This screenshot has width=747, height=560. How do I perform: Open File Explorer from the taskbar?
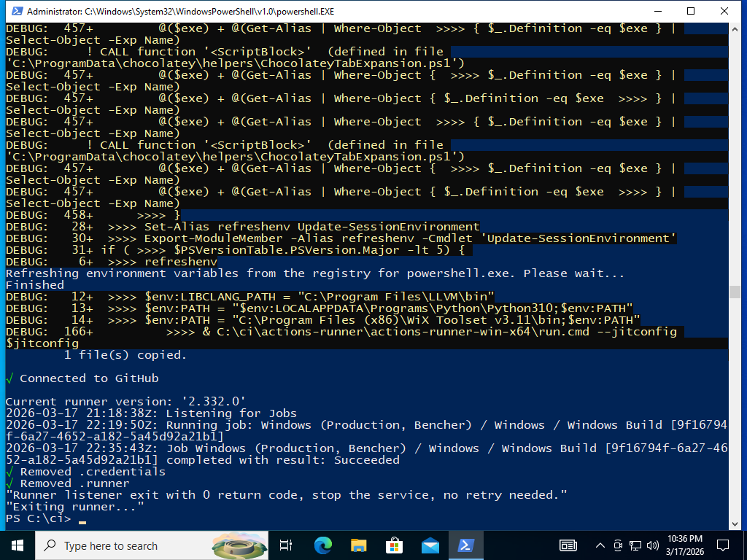[358, 545]
